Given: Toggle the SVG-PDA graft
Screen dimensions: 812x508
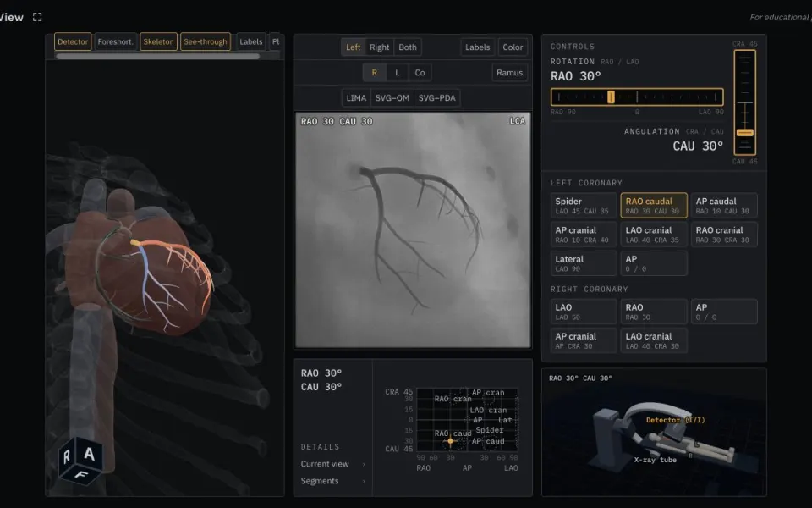Looking at the screenshot, I should coord(437,98).
